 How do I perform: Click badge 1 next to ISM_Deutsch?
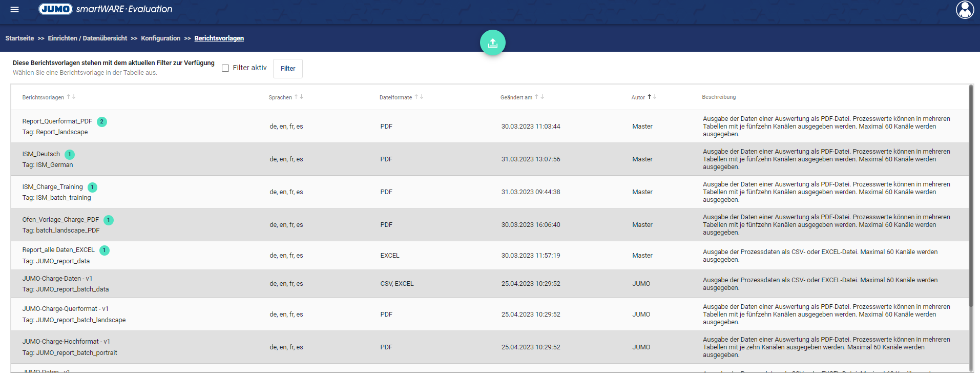click(x=70, y=155)
